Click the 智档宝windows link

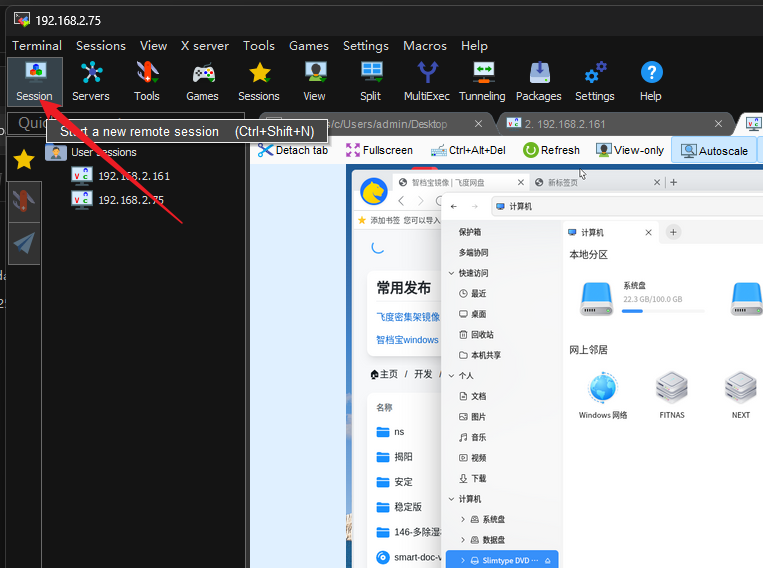407,340
